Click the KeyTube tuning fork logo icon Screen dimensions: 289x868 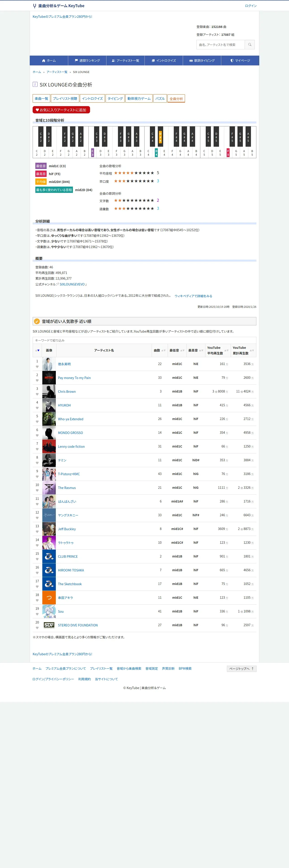[x=35, y=6]
